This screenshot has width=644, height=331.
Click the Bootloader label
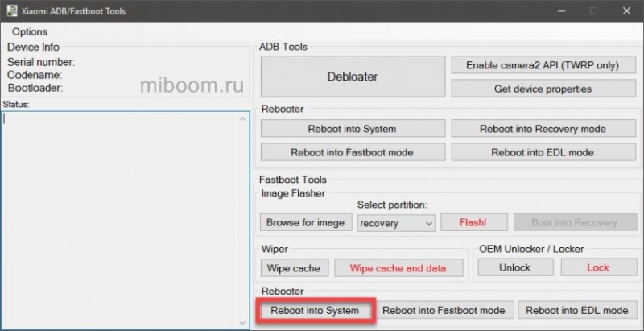pyautogui.click(x=35, y=88)
